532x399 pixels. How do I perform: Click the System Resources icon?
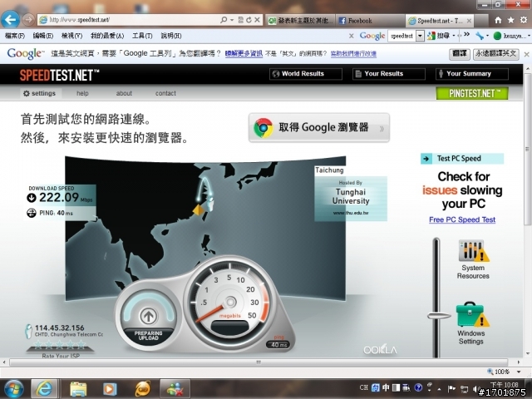(x=473, y=251)
